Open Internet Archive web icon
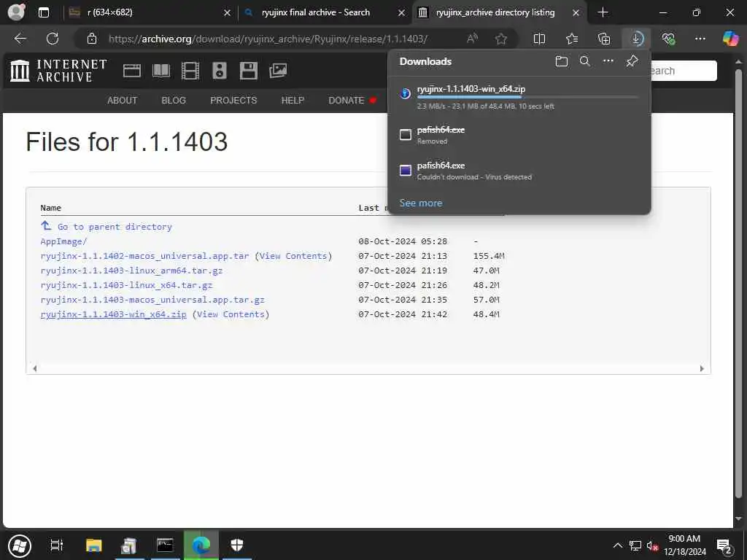The image size is (747, 560). (x=132, y=71)
